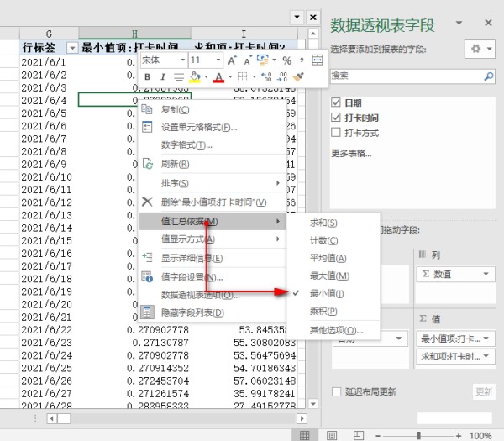Image resolution: width=504 pixels, height=441 pixels.
Task: Click the borders icon in mini toolbar
Action: point(243,77)
